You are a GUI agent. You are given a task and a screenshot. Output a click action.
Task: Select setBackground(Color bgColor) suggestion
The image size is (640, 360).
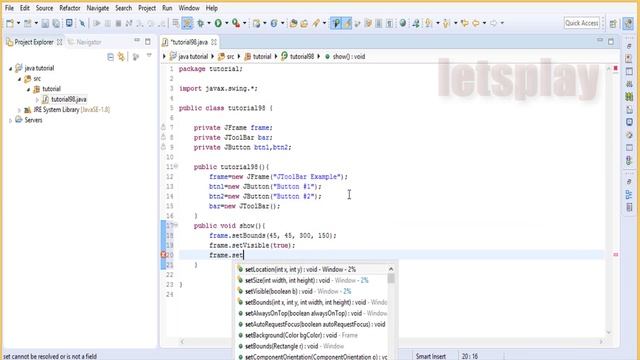pos(311,336)
